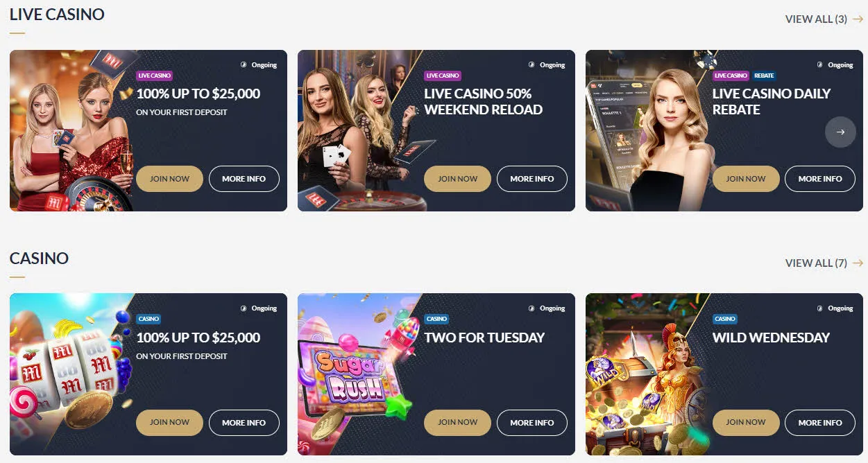Join Now on Live Casino first deposit bonus
Viewport: 868px width, 463px height.
click(x=169, y=179)
